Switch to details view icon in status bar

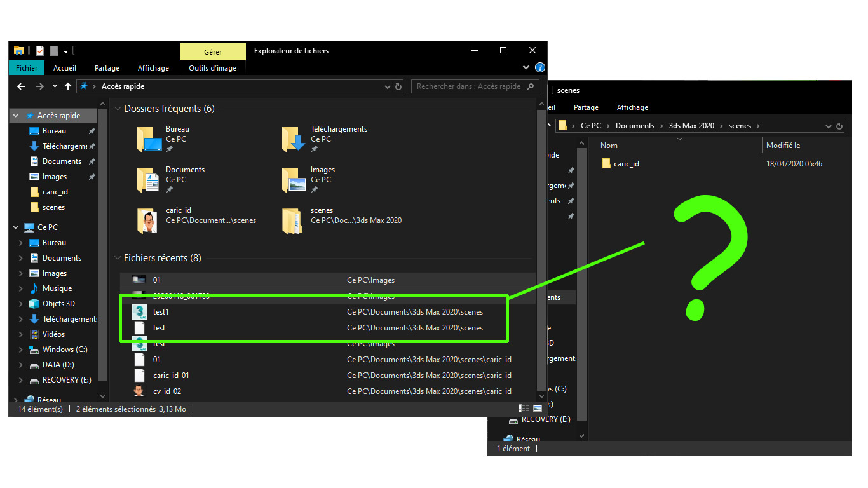[524, 409]
